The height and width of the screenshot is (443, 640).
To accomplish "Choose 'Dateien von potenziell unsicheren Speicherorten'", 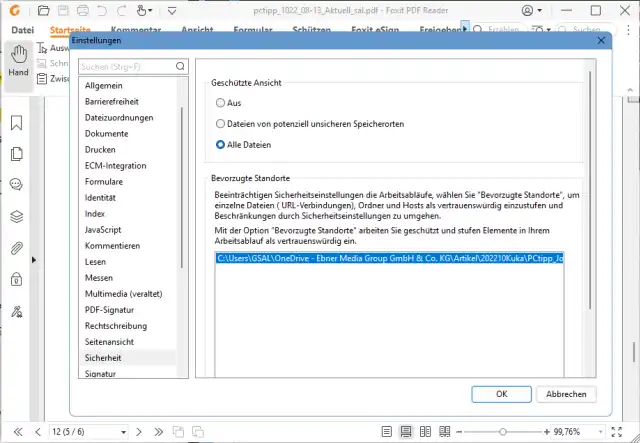I will (221, 124).
